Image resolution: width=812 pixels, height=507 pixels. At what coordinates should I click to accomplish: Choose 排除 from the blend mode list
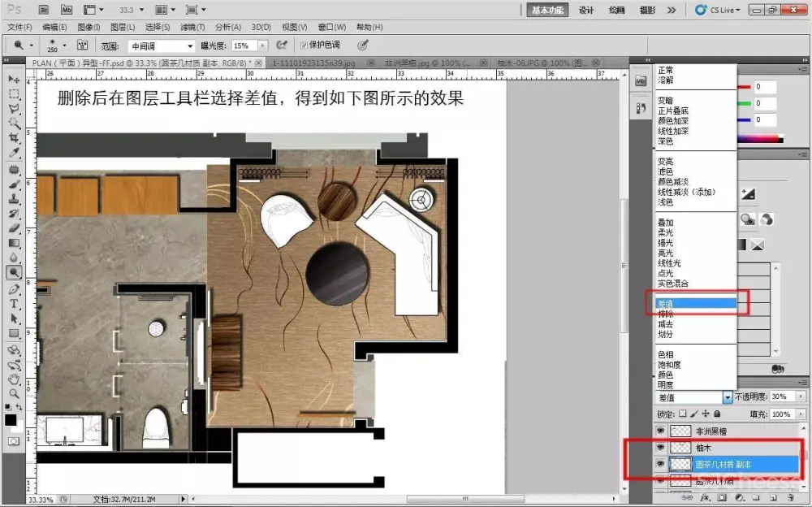click(x=665, y=314)
